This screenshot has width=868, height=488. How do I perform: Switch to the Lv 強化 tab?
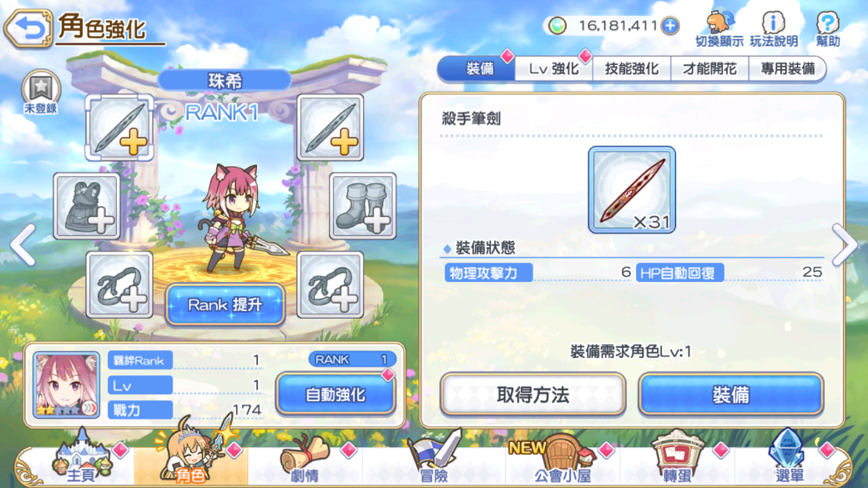pyautogui.click(x=553, y=68)
